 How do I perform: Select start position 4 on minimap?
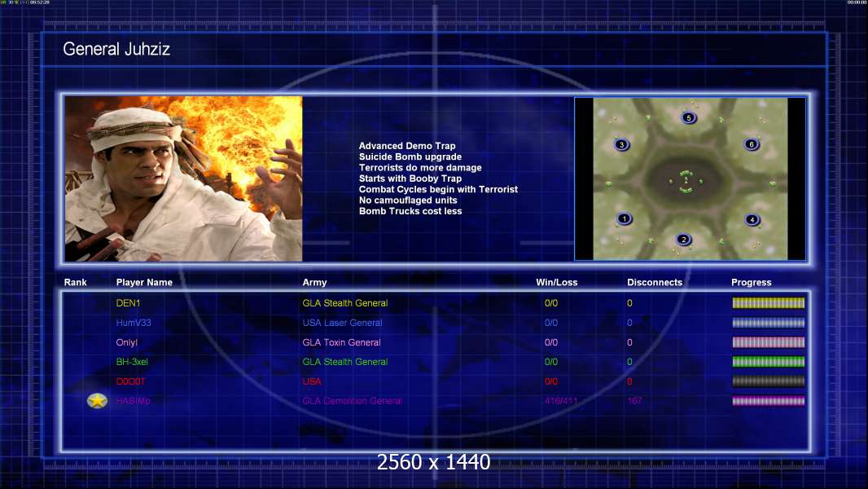pos(752,219)
